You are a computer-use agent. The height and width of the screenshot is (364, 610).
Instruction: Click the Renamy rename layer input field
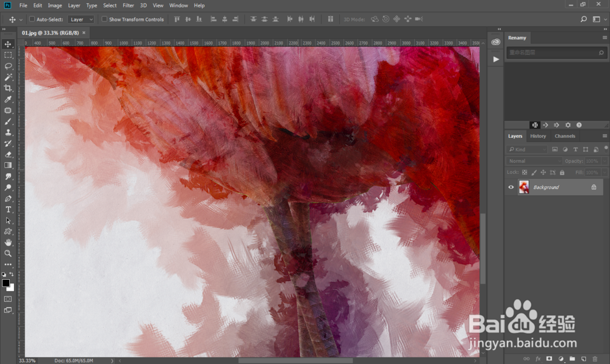coord(556,52)
